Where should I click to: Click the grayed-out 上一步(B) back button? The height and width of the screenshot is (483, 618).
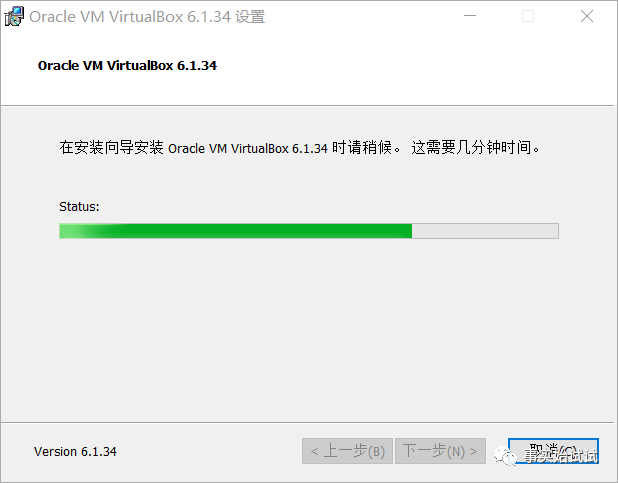(x=348, y=451)
